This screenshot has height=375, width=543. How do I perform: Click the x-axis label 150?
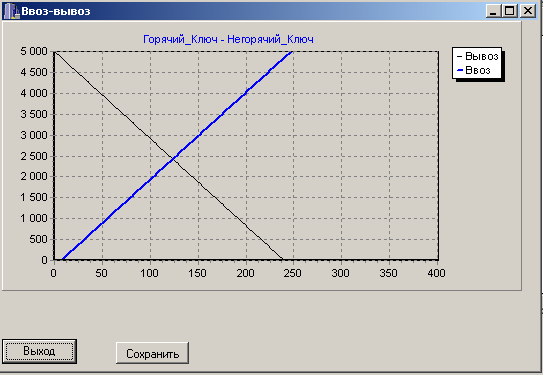[197, 273]
